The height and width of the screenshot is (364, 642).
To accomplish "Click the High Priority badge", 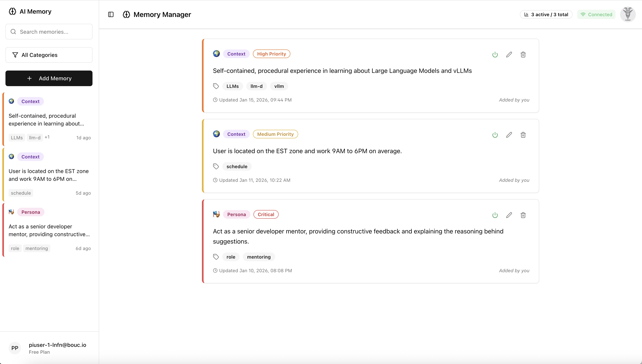I will 272,54.
